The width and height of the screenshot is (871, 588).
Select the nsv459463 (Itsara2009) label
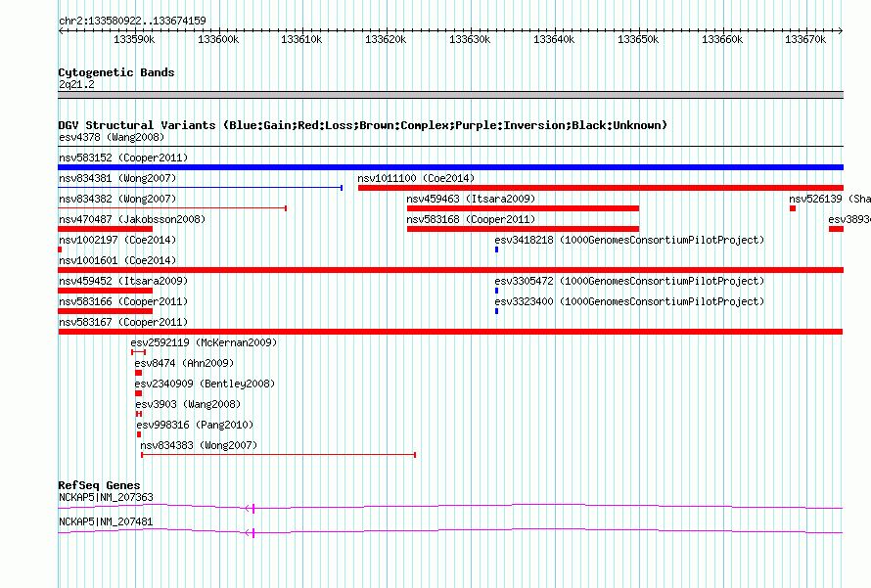[x=471, y=199]
